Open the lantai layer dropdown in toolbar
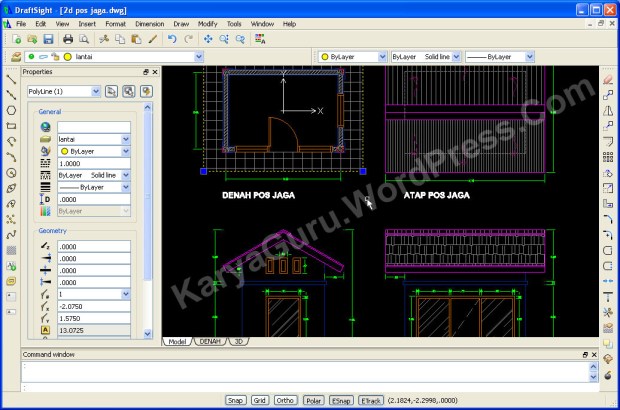 tap(198, 57)
